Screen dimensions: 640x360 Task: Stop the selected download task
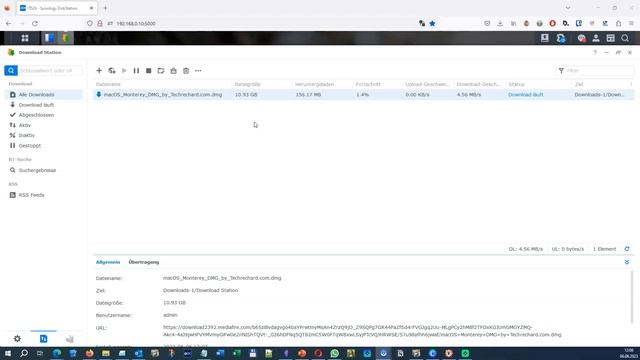tap(149, 71)
